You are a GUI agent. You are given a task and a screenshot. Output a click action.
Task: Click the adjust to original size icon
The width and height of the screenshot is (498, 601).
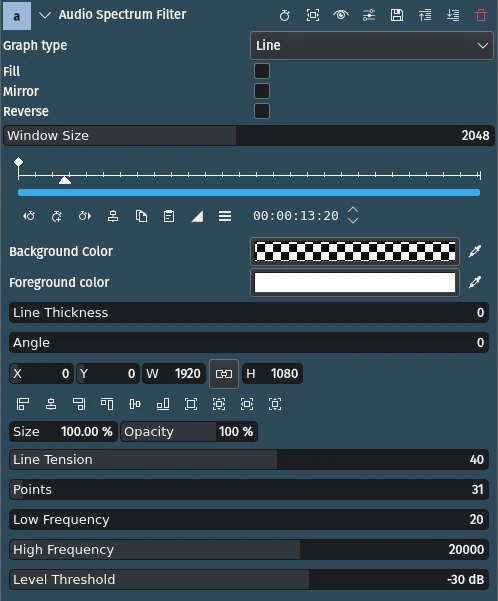point(191,404)
